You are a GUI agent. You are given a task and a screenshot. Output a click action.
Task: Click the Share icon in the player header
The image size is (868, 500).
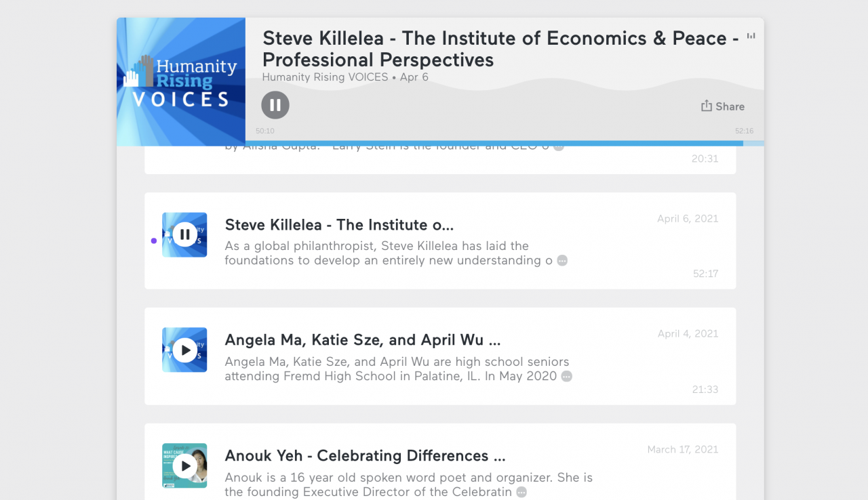[707, 106]
